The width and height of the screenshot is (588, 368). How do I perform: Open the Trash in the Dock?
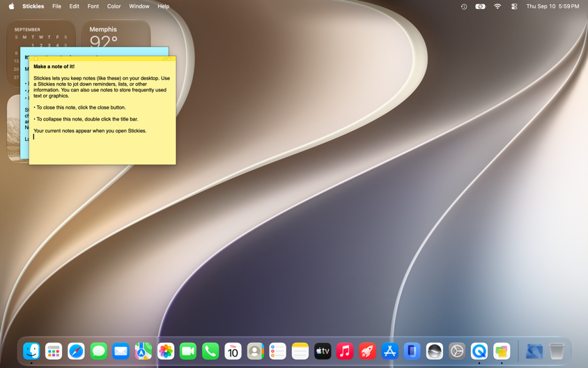(x=557, y=351)
